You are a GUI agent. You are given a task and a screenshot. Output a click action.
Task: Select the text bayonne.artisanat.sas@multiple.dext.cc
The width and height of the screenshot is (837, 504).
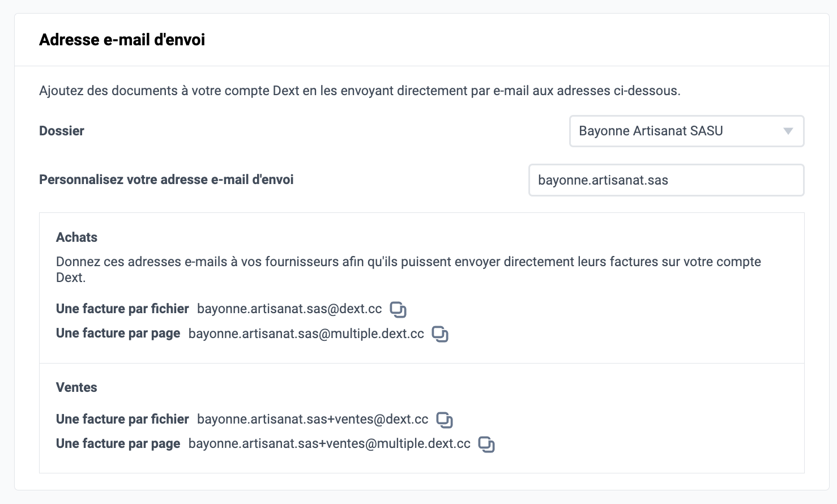306,334
